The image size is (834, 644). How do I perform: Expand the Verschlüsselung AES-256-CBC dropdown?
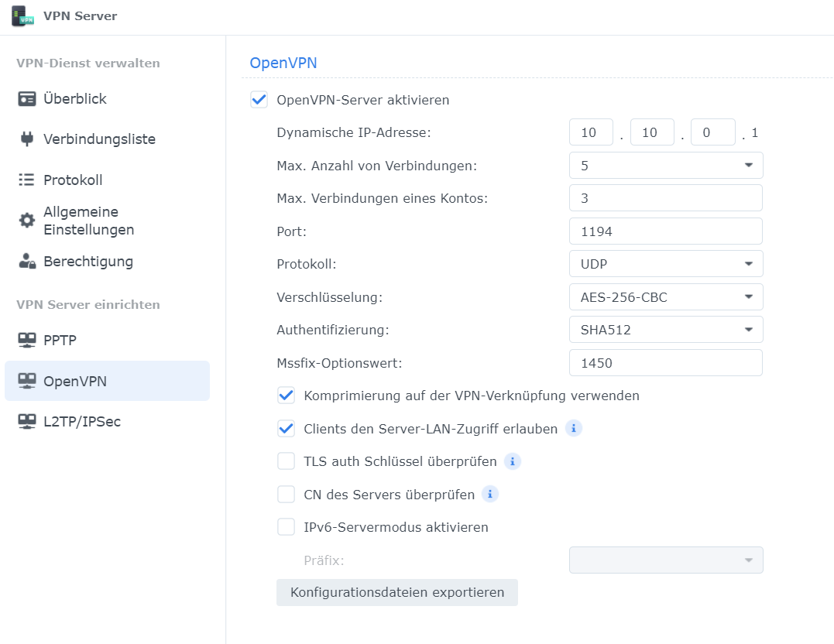(666, 296)
